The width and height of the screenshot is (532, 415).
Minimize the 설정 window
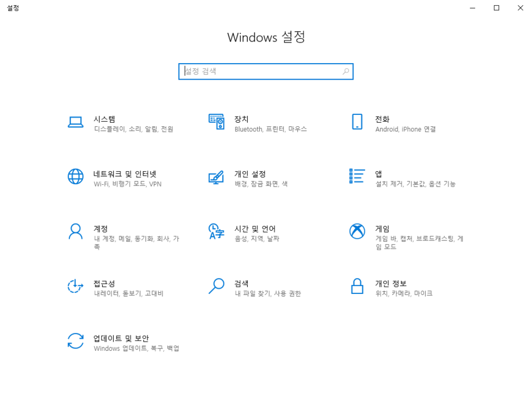coord(472,8)
